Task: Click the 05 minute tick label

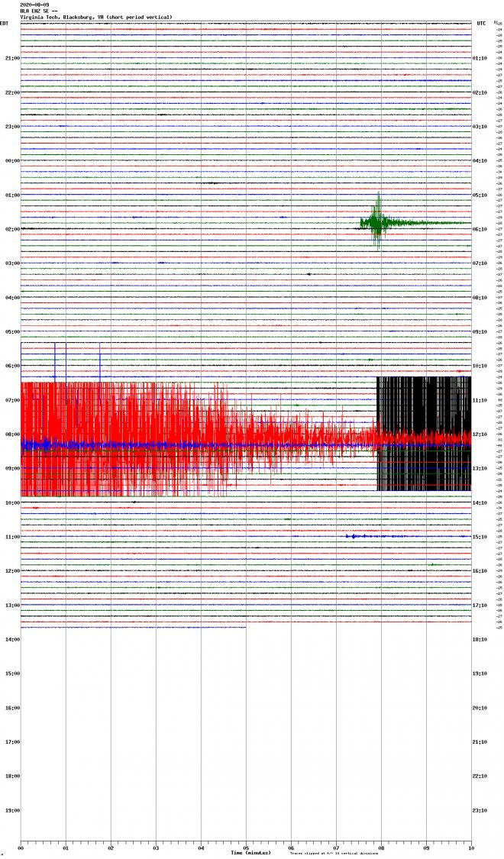Action: 246,848
